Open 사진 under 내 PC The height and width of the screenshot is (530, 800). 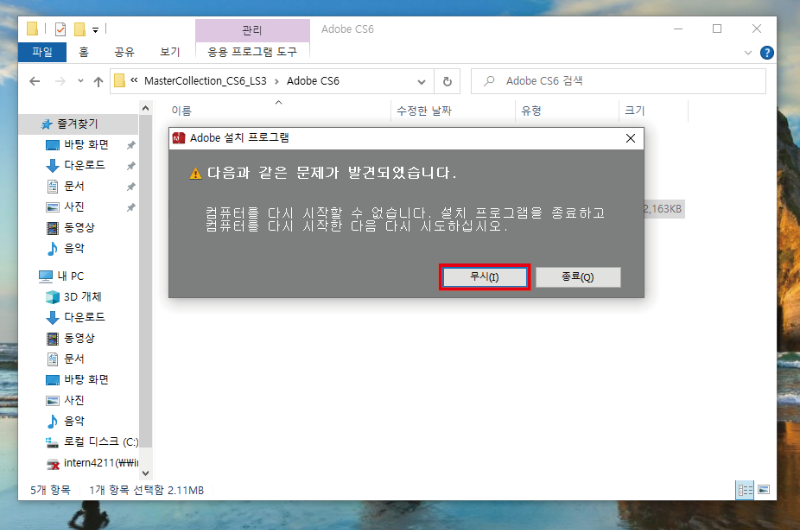(x=74, y=400)
